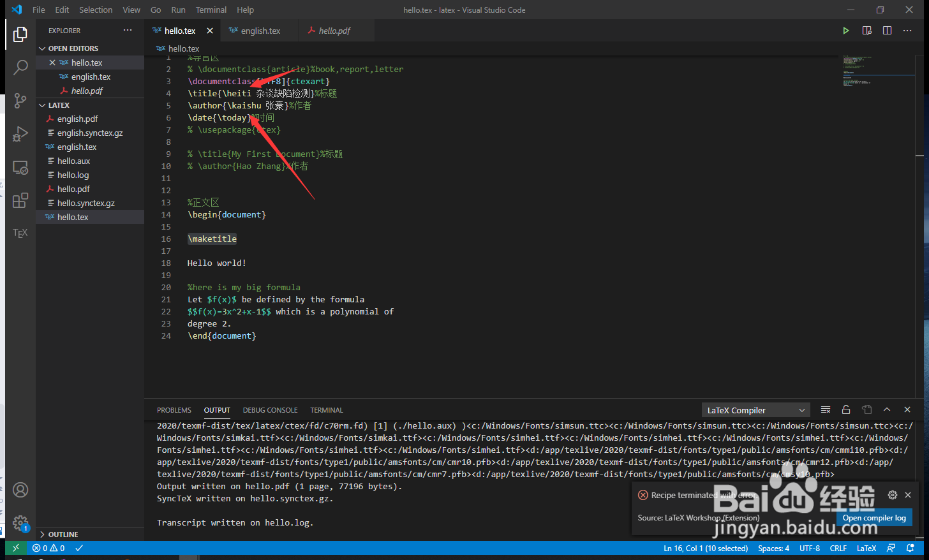
Task: Select english.synctex.gz file
Action: pyautogui.click(x=90, y=133)
